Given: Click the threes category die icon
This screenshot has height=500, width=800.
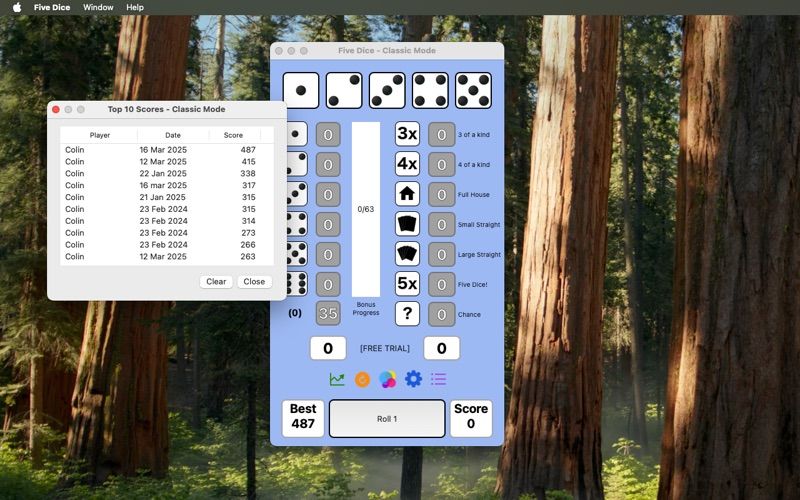Looking at the screenshot, I should (297, 194).
